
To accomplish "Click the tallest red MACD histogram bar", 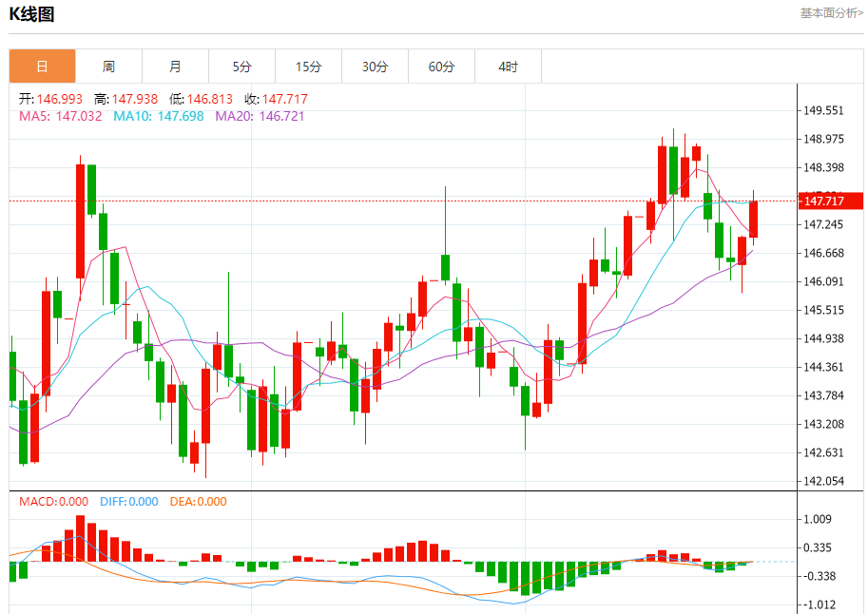I will tap(80, 538).
